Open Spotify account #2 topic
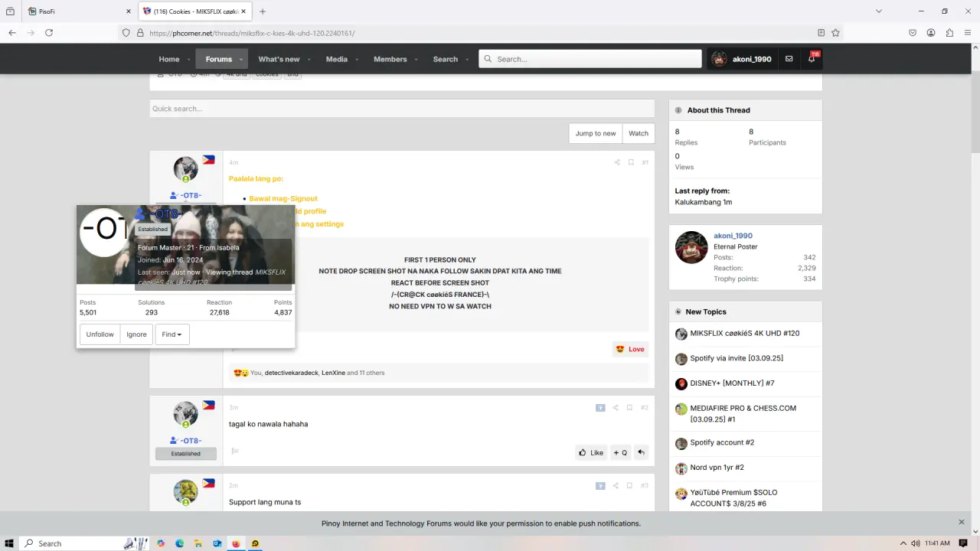The width and height of the screenshot is (980, 551). pyautogui.click(x=722, y=442)
